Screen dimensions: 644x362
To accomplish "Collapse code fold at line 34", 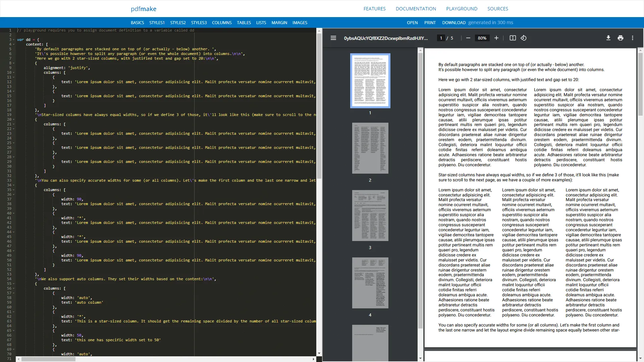I will coord(14,185).
